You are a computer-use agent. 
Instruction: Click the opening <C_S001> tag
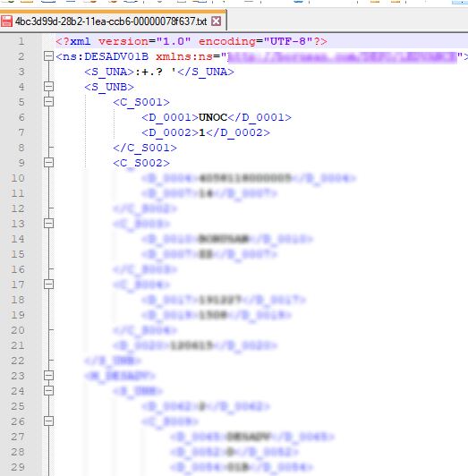141,102
